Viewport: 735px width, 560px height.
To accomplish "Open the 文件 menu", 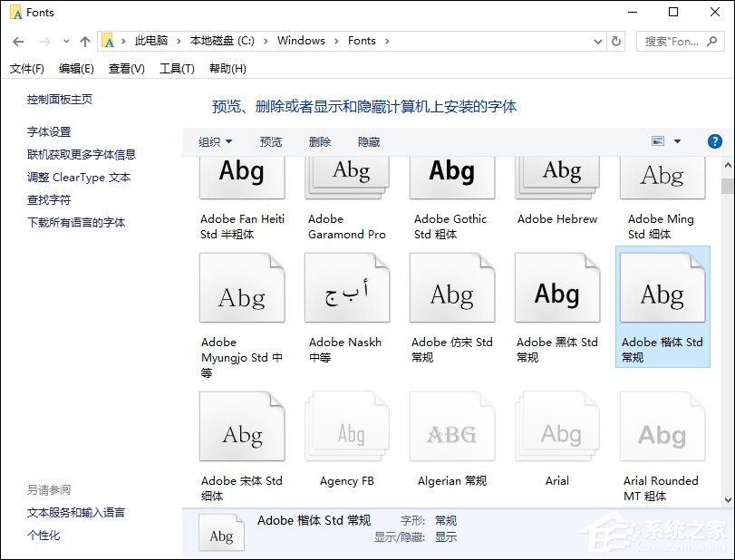I will pyautogui.click(x=24, y=68).
